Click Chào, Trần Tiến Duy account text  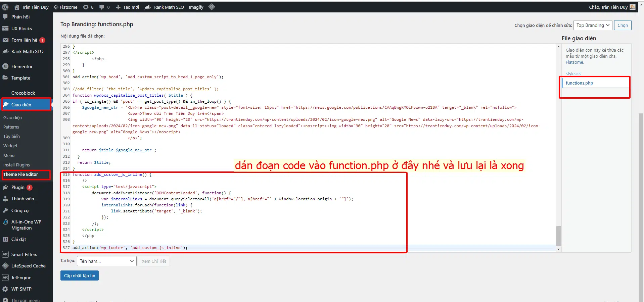(608, 7)
